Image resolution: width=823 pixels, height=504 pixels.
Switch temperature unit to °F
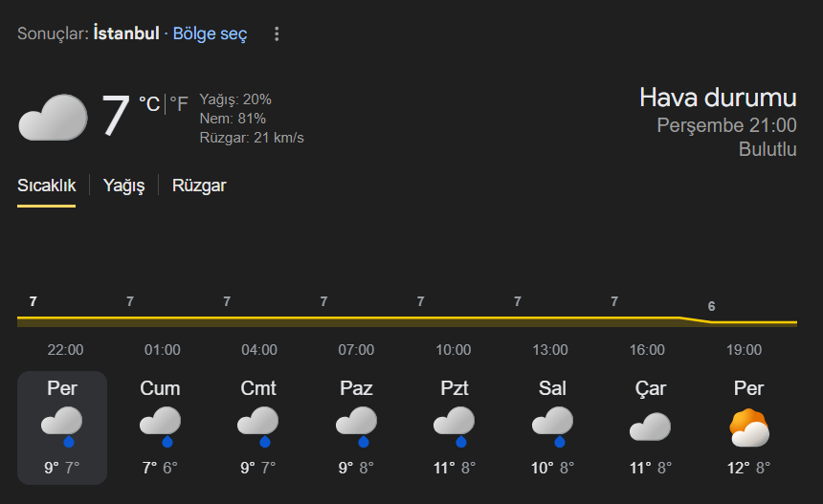click(x=179, y=104)
